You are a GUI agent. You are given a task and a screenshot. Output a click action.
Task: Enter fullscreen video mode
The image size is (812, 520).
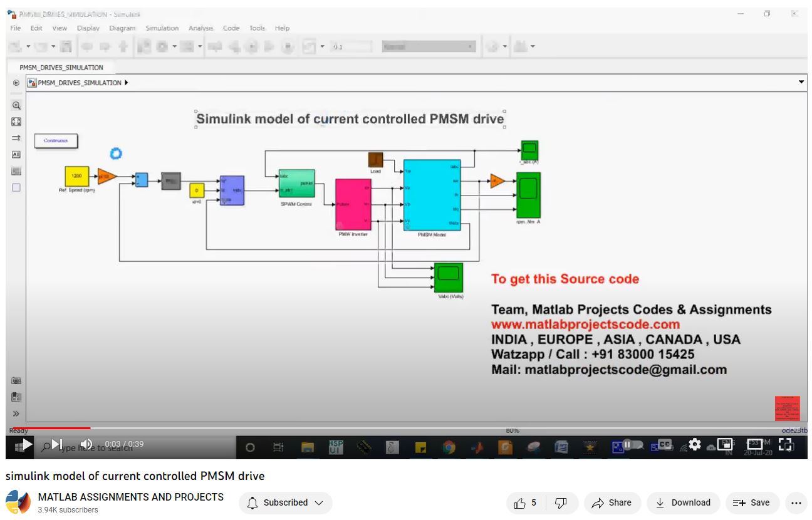coord(785,444)
